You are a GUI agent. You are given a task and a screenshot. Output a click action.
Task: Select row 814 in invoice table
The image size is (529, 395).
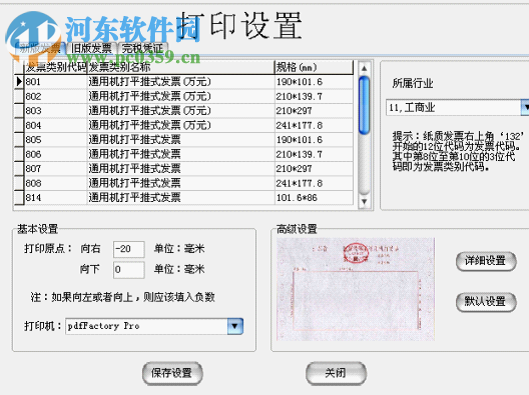(x=184, y=198)
